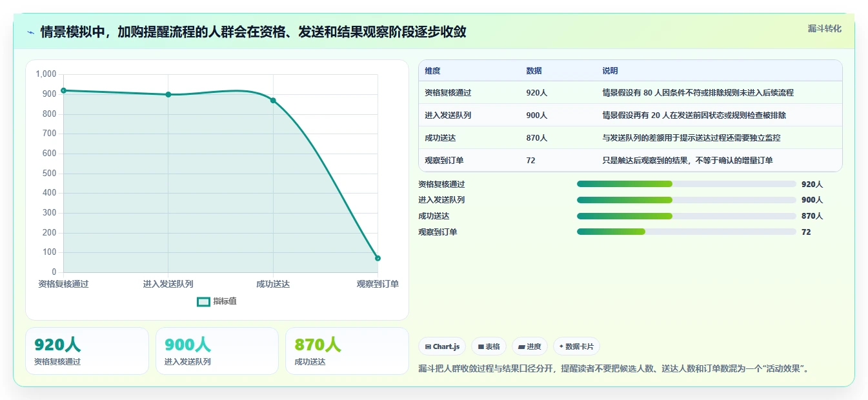Click the 进入发送队列 x-axis label
The image size is (868, 400).
coord(168,284)
